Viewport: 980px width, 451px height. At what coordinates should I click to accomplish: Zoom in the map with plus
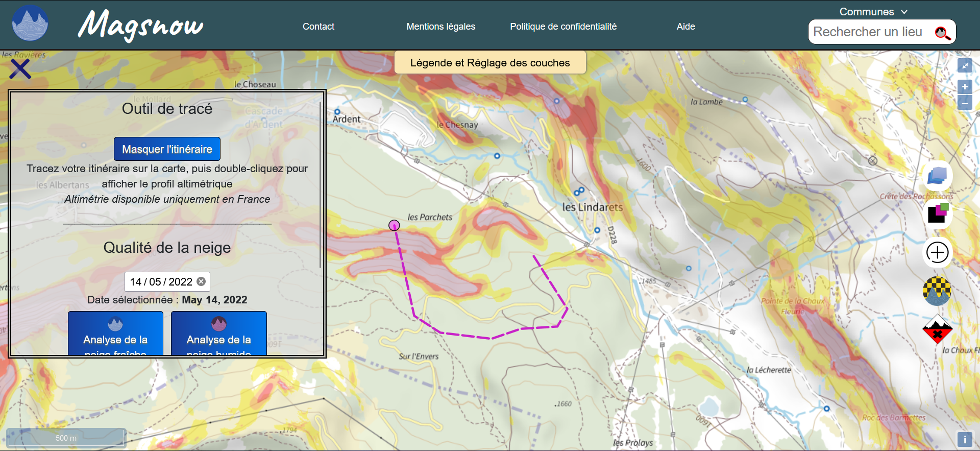[965, 87]
